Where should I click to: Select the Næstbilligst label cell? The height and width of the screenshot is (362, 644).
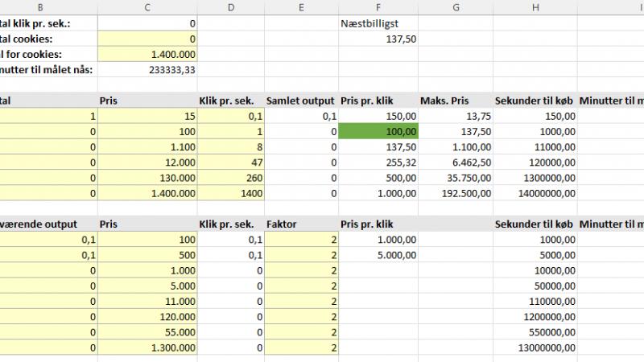pos(378,24)
